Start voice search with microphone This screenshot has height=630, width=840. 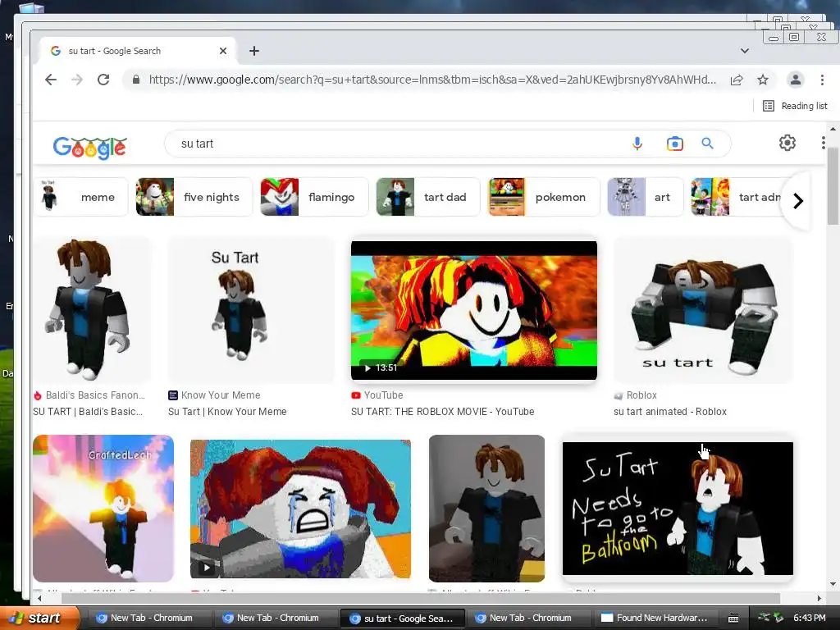pyautogui.click(x=637, y=144)
